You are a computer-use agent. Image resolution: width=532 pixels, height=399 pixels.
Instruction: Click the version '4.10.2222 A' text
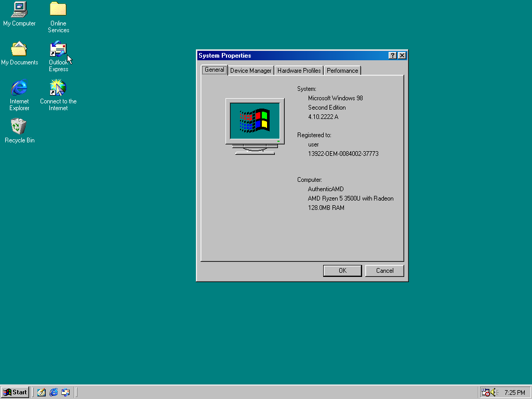pos(323,117)
